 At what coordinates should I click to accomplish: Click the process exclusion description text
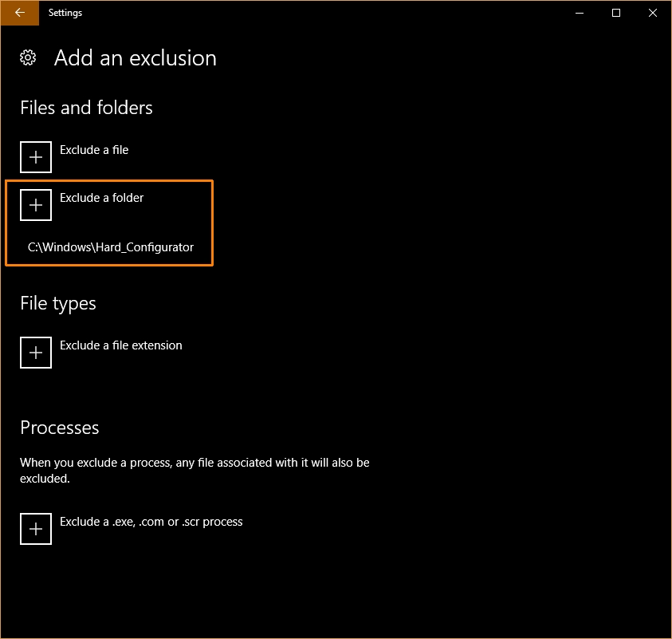(195, 471)
